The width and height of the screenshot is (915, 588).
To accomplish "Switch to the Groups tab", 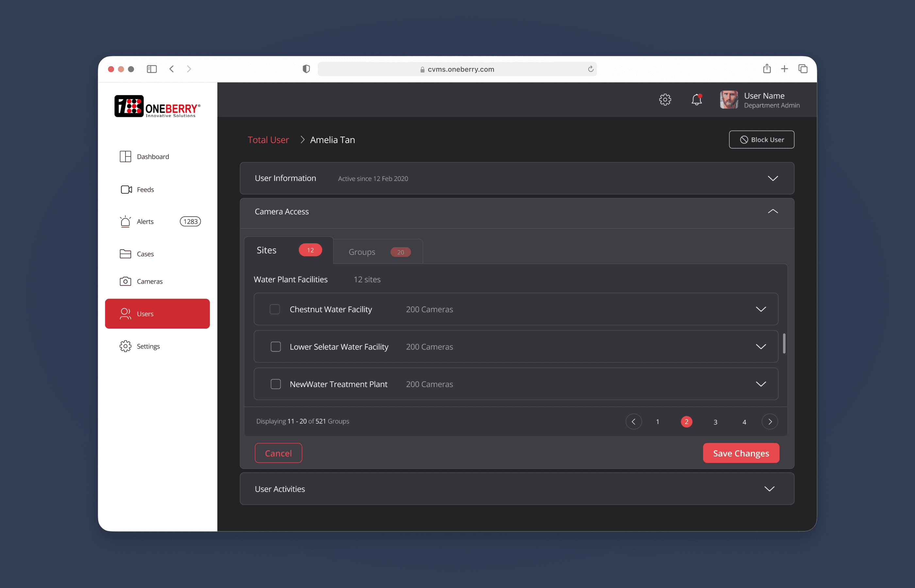I will pos(378,252).
